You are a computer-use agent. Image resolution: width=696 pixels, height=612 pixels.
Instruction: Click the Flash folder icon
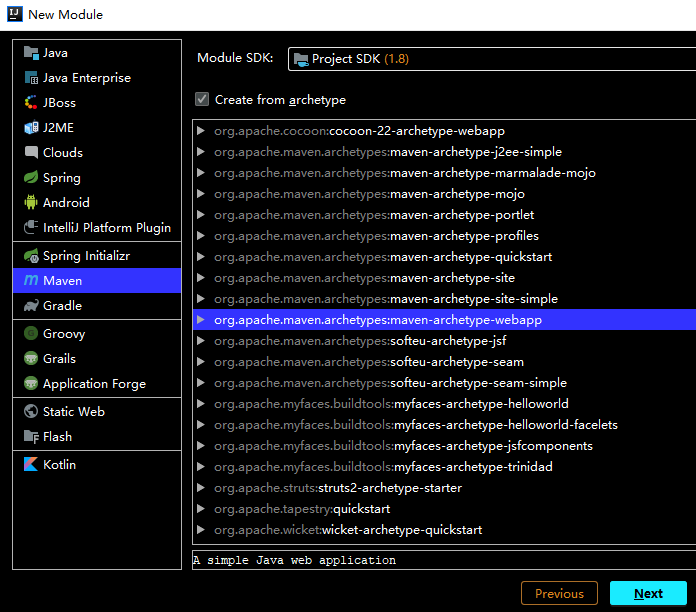pyautogui.click(x=31, y=436)
